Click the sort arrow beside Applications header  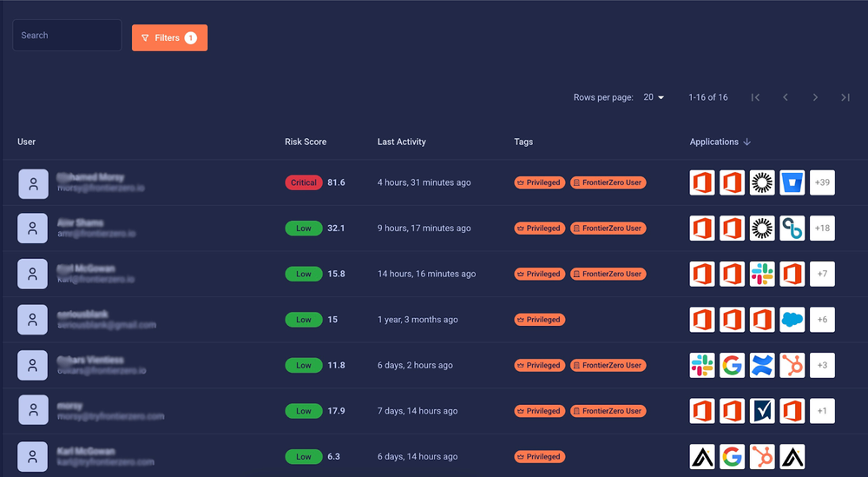[x=747, y=142]
